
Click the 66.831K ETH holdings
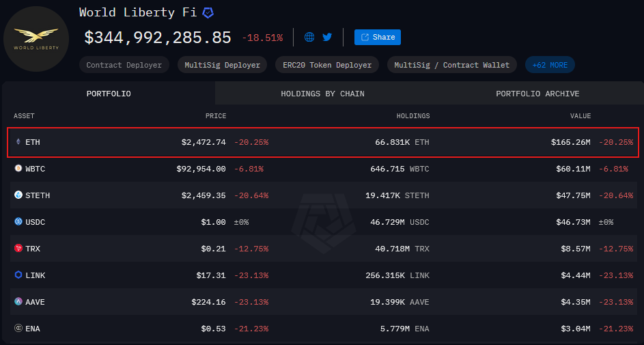402,143
